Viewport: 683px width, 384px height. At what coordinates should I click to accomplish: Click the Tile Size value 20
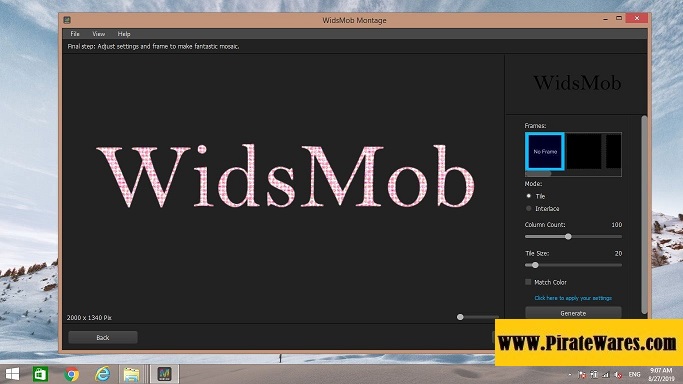pyautogui.click(x=618, y=253)
